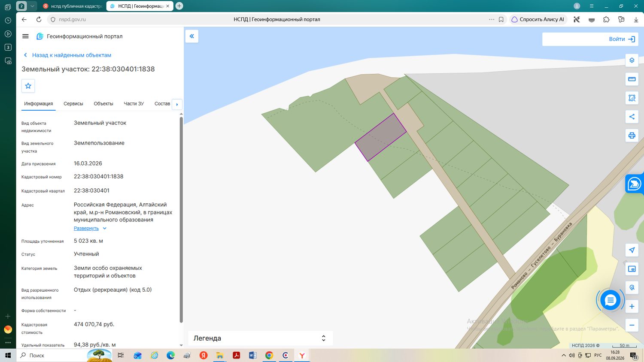Viewport: 644px width, 362px height.
Task: Launch Word from the taskbar
Action: (252, 355)
